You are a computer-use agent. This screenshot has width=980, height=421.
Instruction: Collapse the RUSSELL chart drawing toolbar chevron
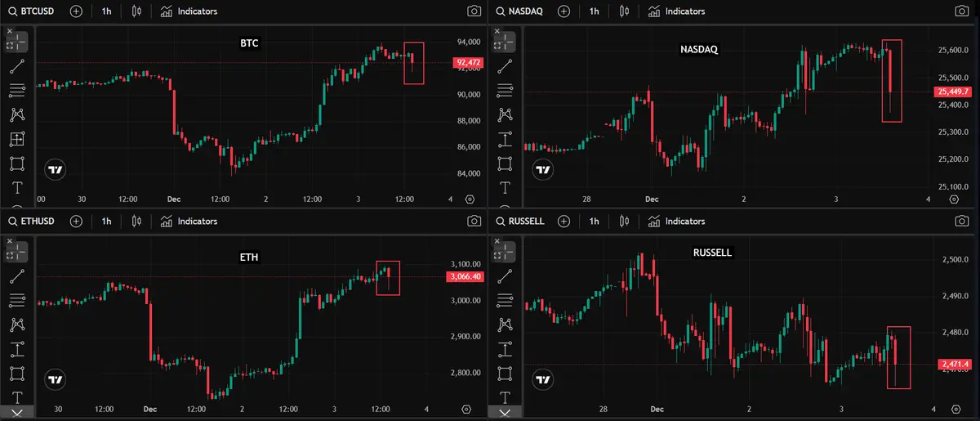point(504,413)
